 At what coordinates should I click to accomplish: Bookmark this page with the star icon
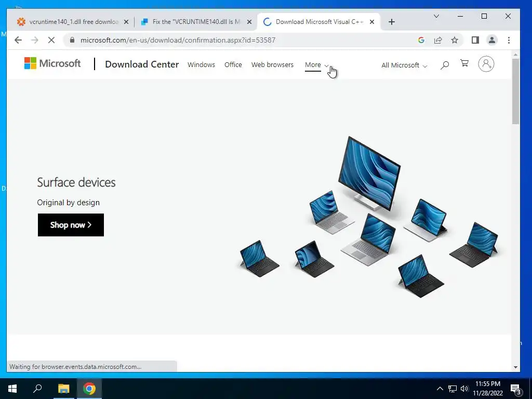coord(455,40)
